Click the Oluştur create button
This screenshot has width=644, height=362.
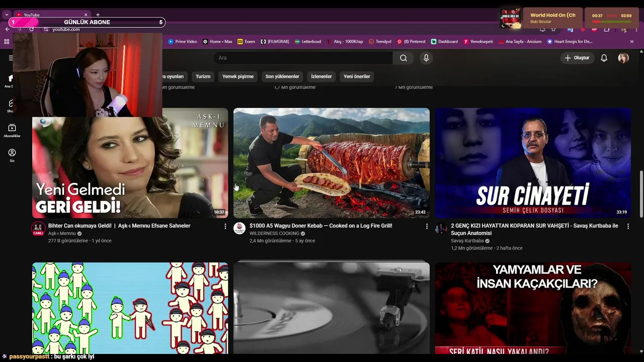click(577, 58)
